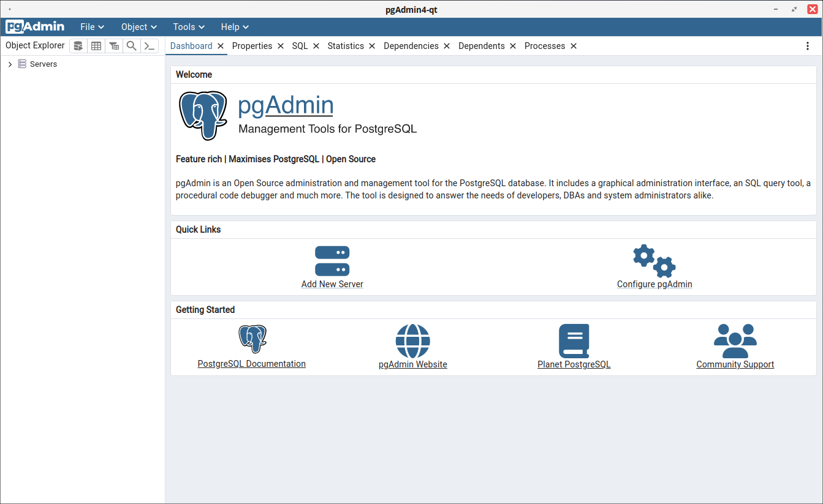Switch to the Processes tab

pos(545,46)
